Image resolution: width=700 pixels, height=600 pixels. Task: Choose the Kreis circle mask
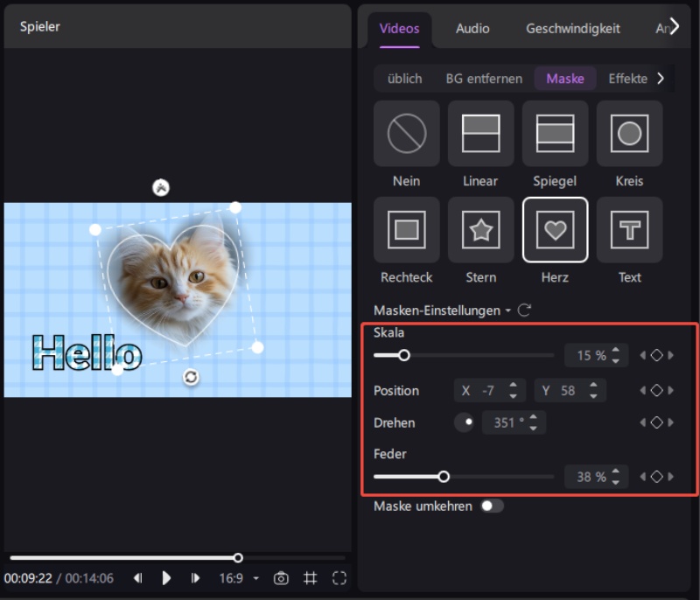point(629,134)
